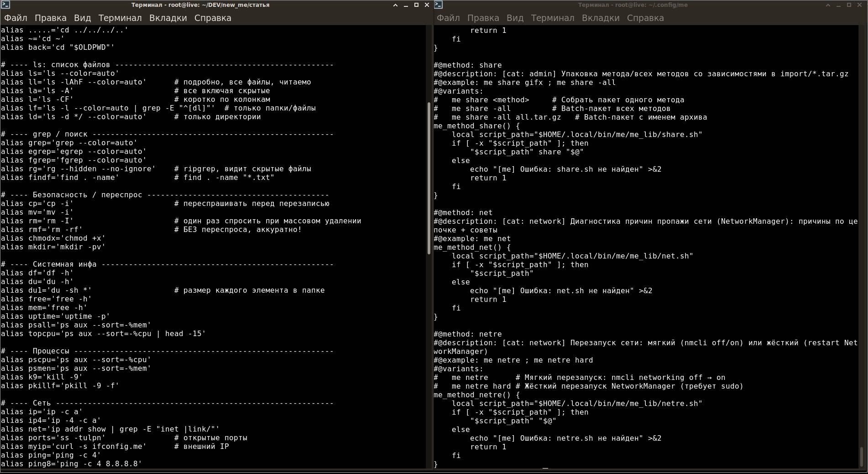Screen dimensions: 868x474
Task: Click the right window roll-up arrow
Action: [x=828, y=5]
